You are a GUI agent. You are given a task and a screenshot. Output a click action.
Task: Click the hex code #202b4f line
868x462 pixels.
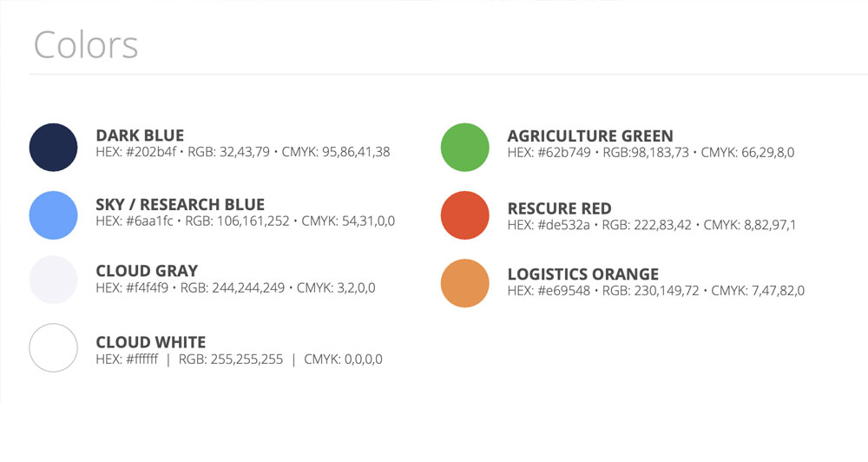point(242,152)
